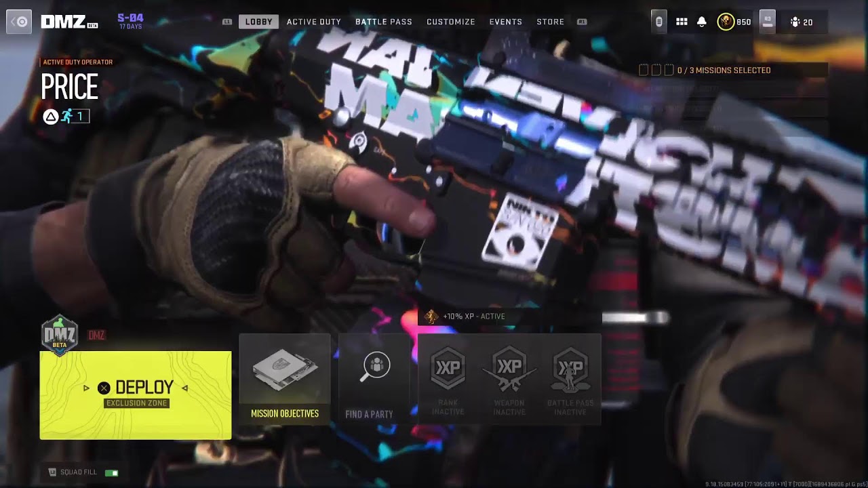Screen dimensions: 868x488
Task: Open the LOBBY tab
Action: tap(258, 22)
